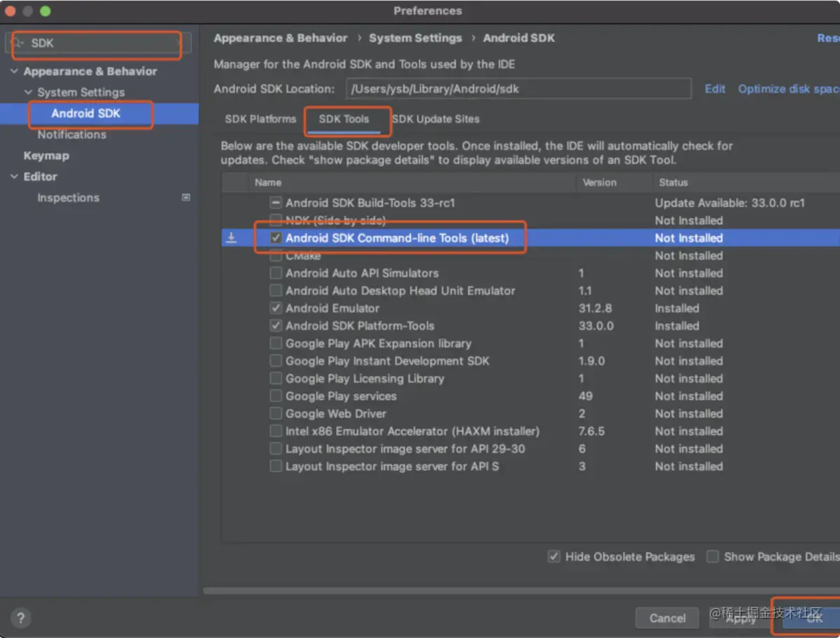
Task: Check Intel x86 Emulator Accelerator (HAXM installer)
Action: 276,431
